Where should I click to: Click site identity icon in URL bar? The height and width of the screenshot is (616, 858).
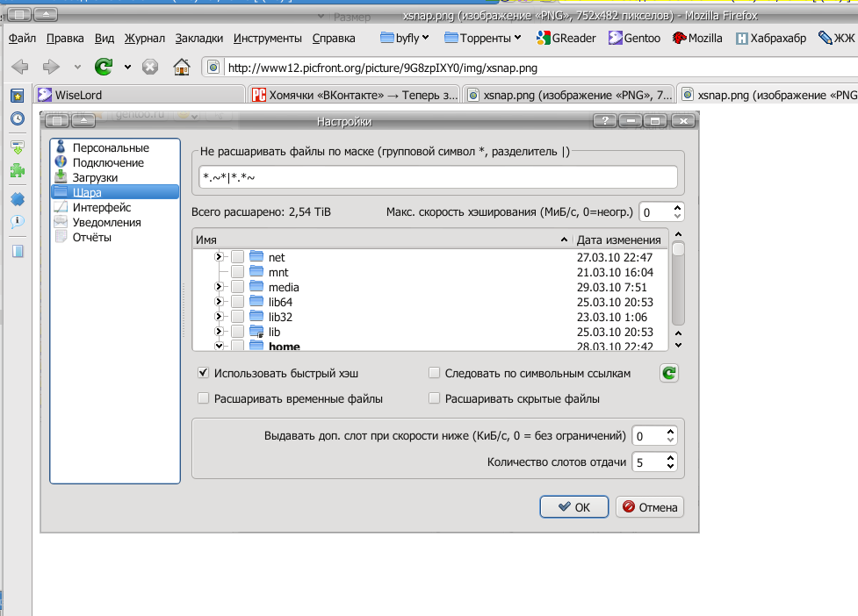(213, 68)
